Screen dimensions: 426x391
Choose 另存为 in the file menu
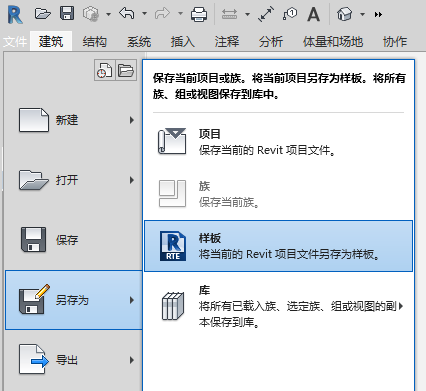pyautogui.click(x=74, y=300)
